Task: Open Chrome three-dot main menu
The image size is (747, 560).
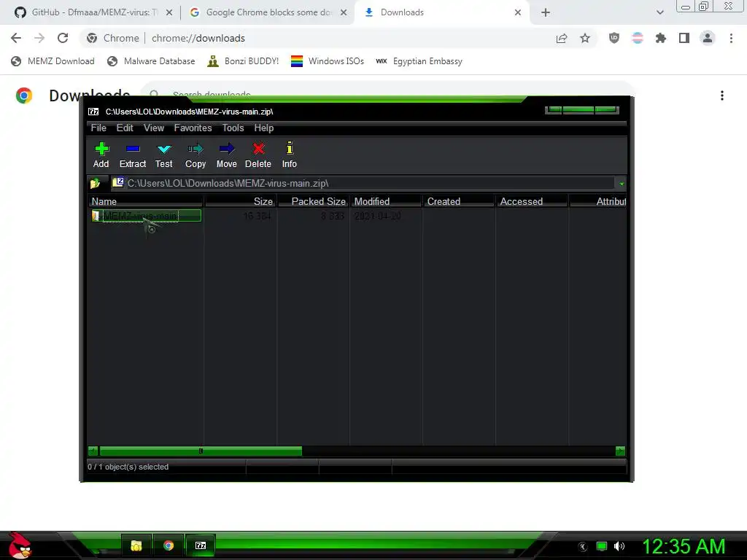Action: [x=731, y=38]
